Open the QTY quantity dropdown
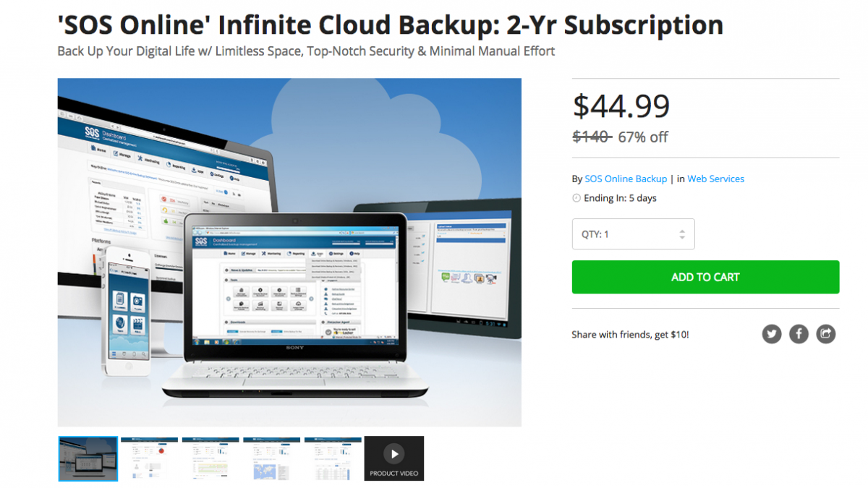This screenshot has width=868, height=488. coord(633,234)
